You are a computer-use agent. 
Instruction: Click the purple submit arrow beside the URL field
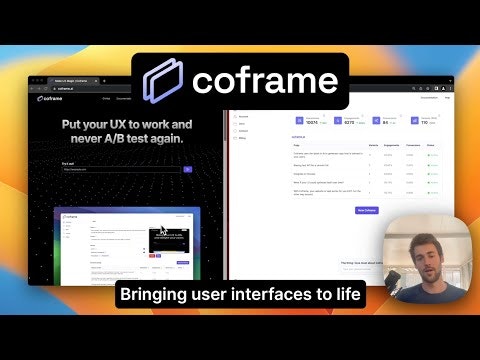point(188,170)
